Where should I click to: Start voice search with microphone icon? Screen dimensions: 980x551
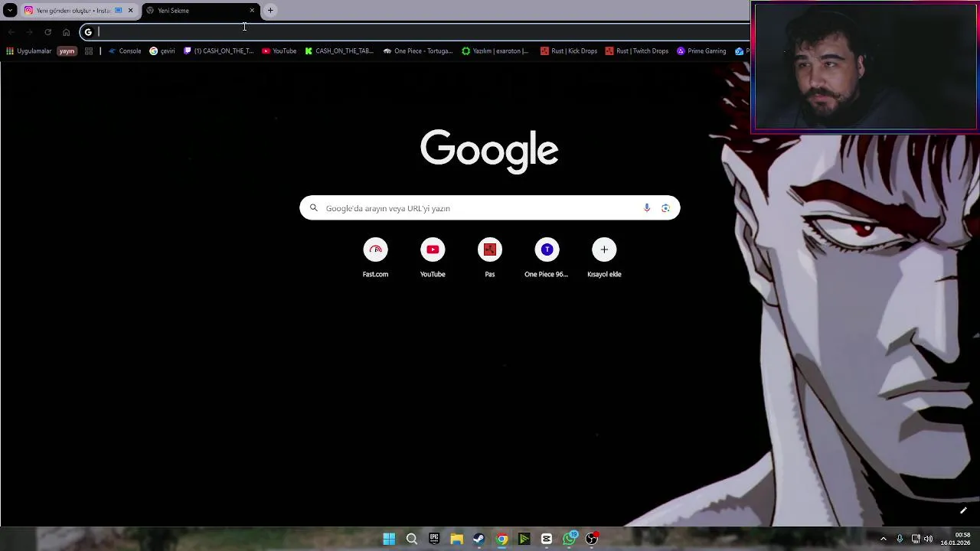[647, 208]
